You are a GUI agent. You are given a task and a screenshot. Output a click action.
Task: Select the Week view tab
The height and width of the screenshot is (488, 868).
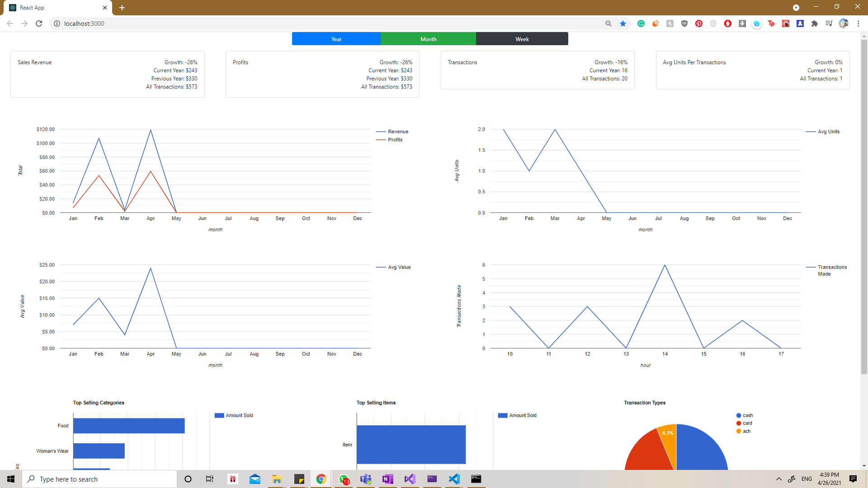pyautogui.click(x=522, y=39)
